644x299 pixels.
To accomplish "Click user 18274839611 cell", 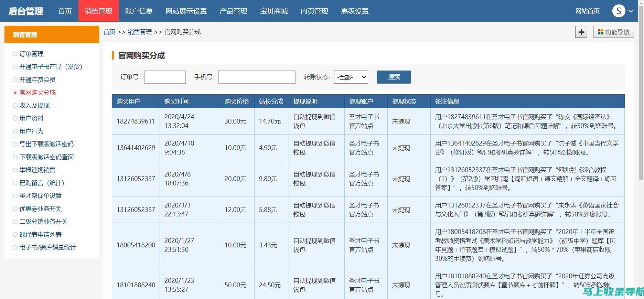I will (x=136, y=121).
